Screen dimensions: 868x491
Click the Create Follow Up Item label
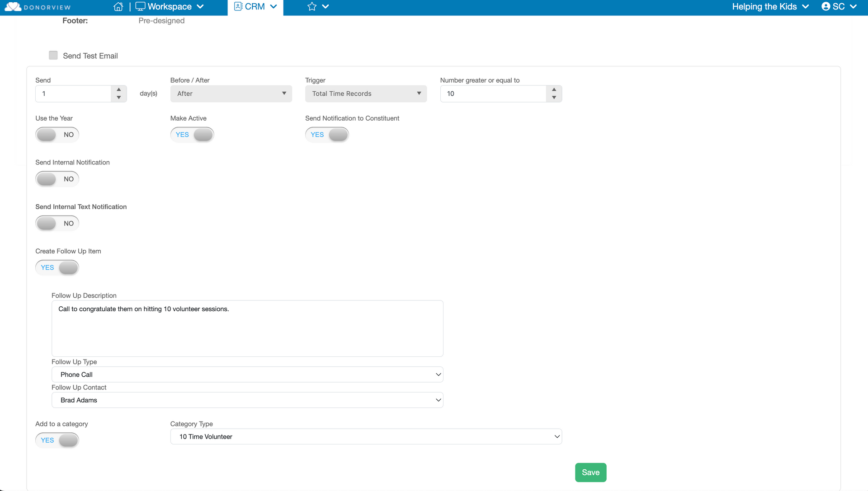pos(68,251)
